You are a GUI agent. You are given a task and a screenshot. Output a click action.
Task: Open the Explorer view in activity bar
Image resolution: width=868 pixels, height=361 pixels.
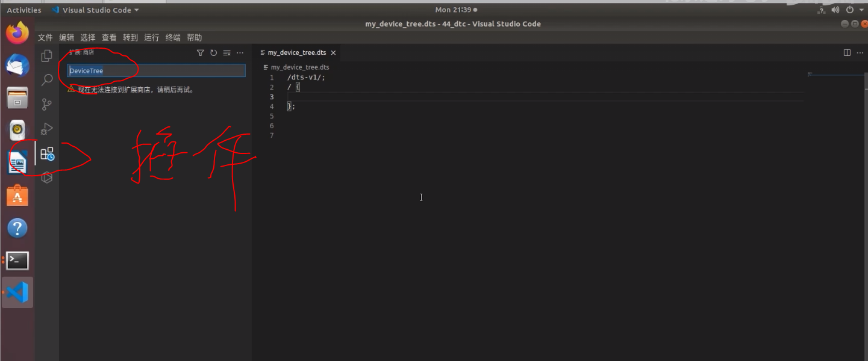tap(46, 56)
